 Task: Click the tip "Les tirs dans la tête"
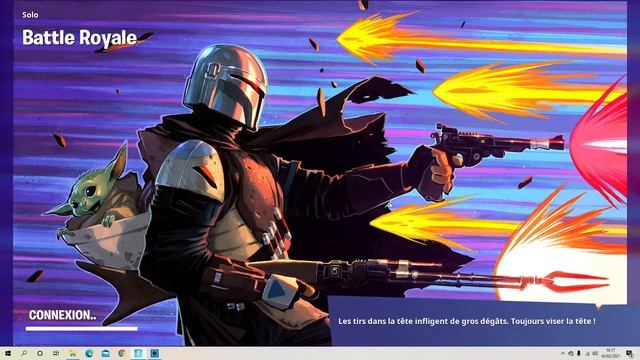tap(467, 321)
